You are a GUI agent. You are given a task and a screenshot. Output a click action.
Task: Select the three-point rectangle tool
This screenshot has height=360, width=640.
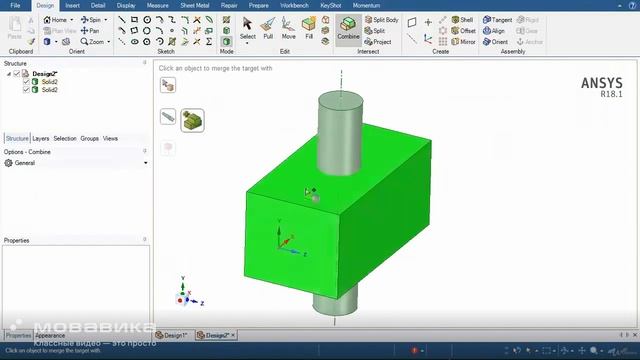click(134, 31)
